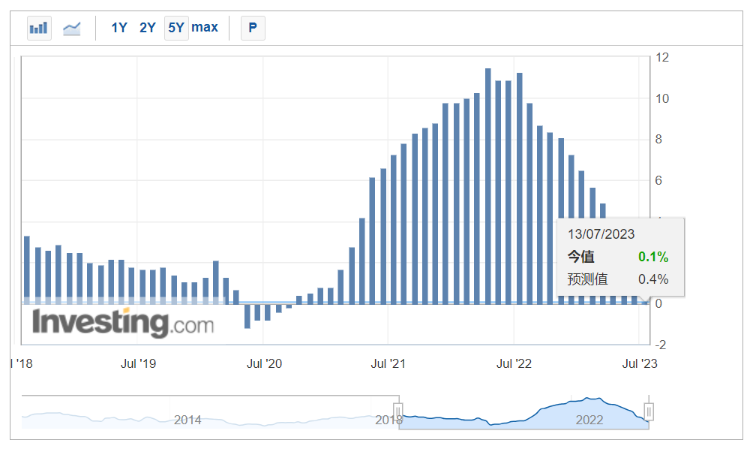Select the 2Y time range
Screen dimensions: 750x452
coord(148,28)
